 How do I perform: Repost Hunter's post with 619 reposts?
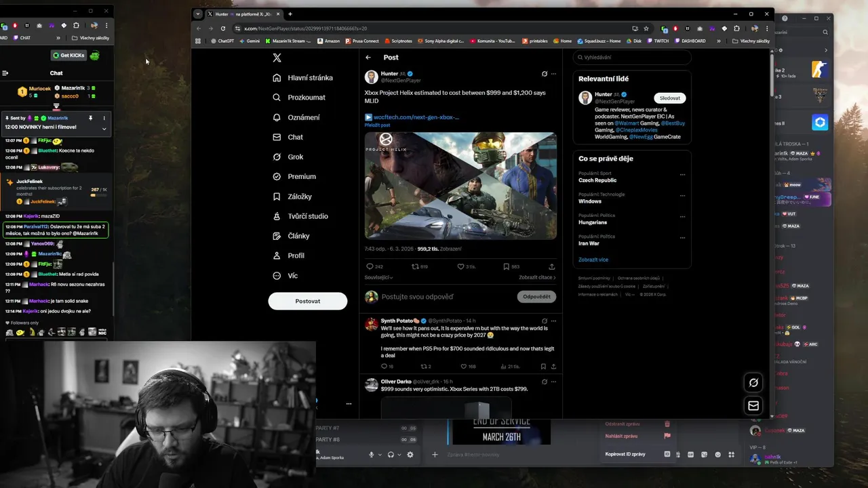[x=420, y=267]
